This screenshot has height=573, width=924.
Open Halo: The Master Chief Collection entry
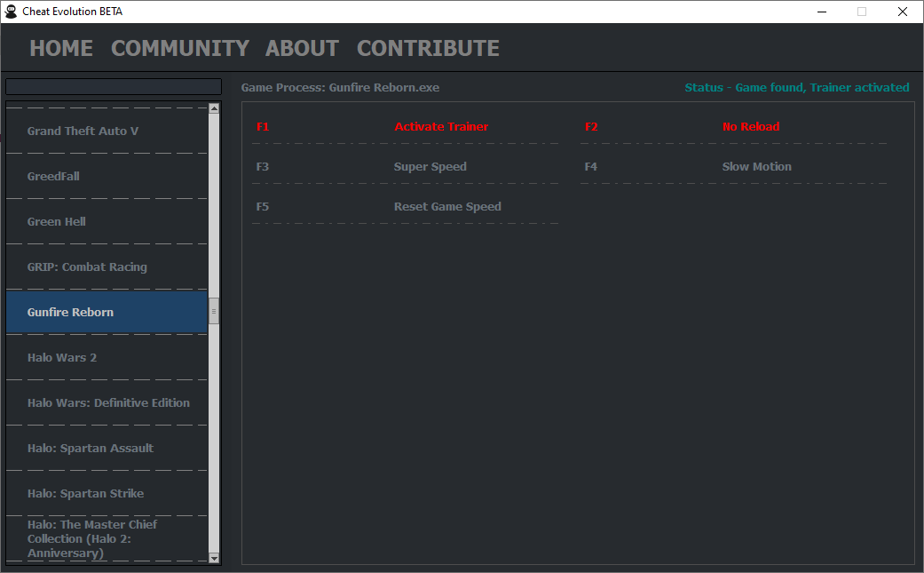(107, 539)
